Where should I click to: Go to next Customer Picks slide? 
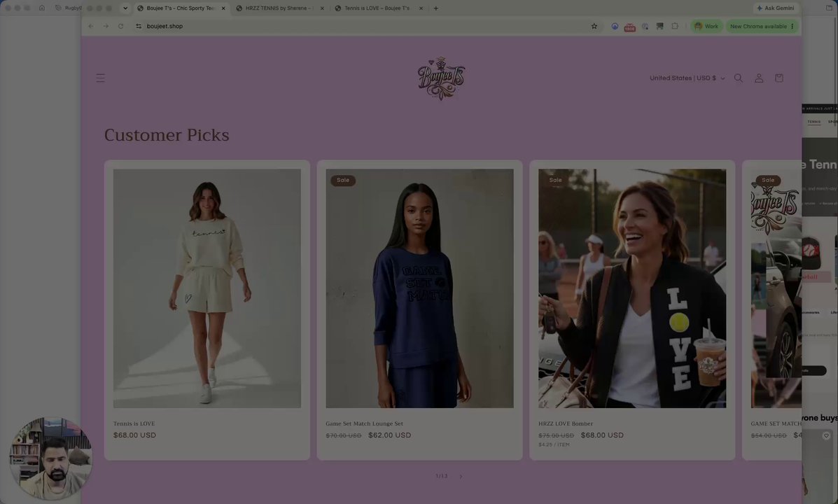tap(461, 476)
